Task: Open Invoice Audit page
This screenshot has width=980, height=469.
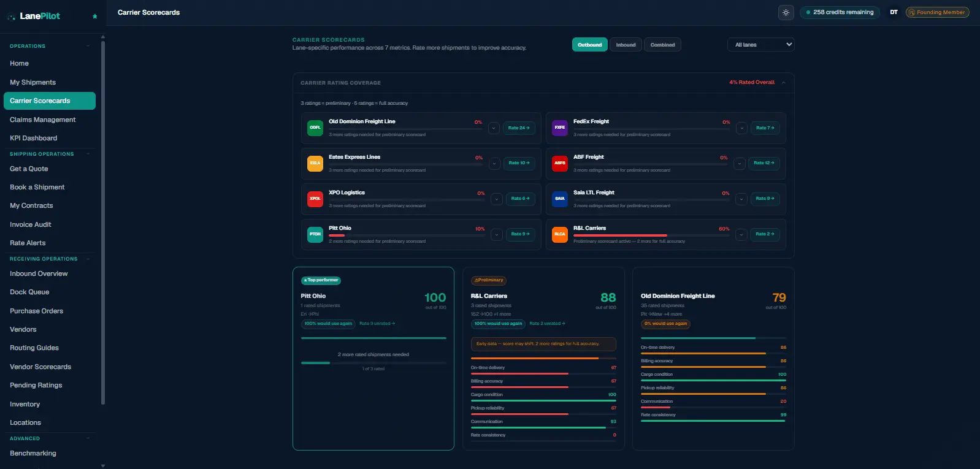Action: tap(50, 224)
